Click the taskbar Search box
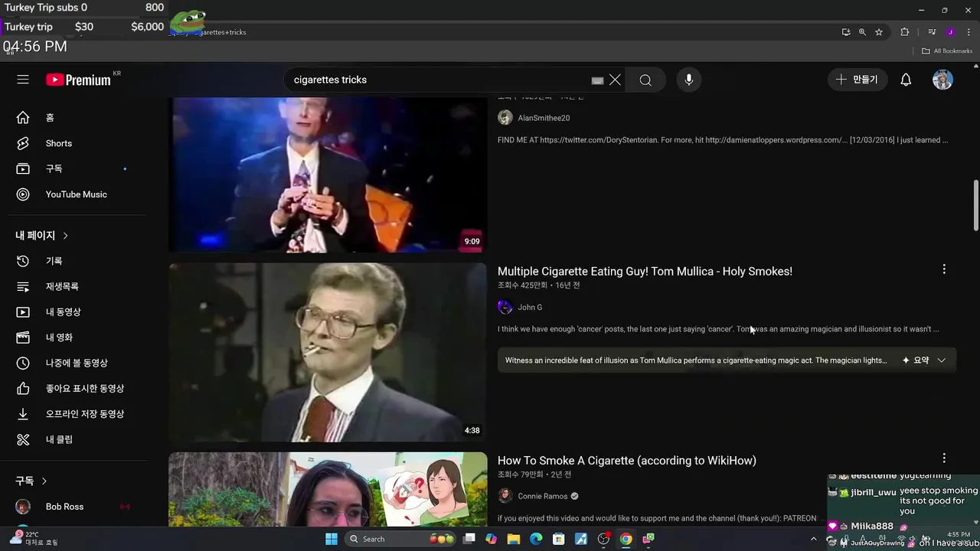Viewport: 980px width, 551px height. pyautogui.click(x=400, y=539)
